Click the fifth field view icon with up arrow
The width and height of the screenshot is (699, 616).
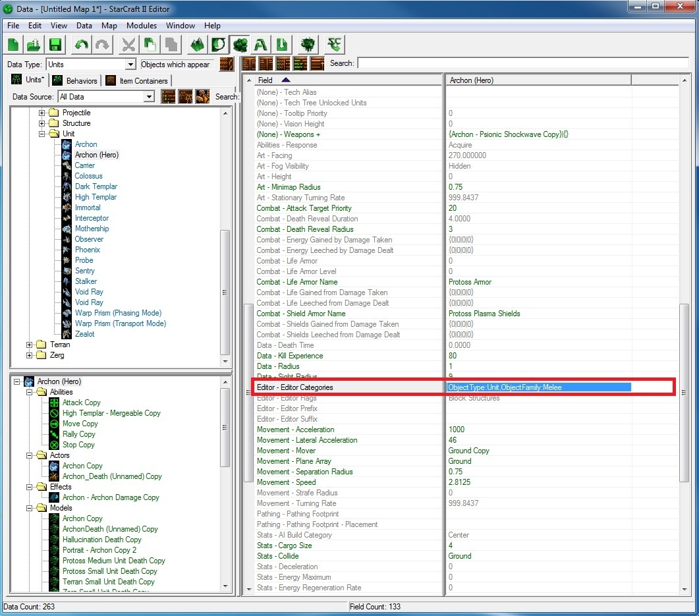(318, 64)
